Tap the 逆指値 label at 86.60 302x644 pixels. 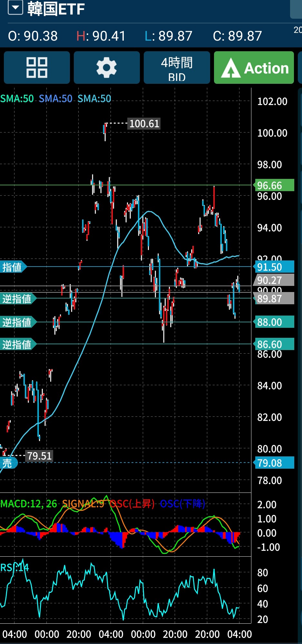pyautogui.click(x=17, y=344)
